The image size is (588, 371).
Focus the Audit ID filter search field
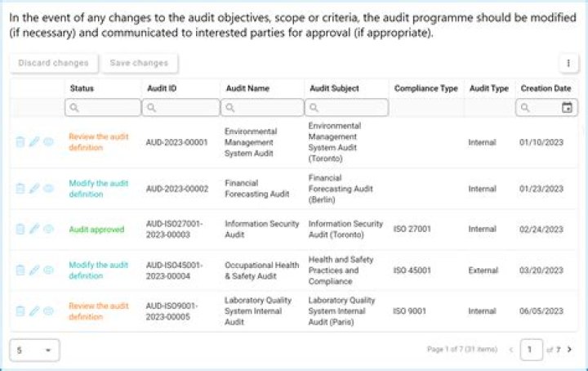click(x=180, y=108)
